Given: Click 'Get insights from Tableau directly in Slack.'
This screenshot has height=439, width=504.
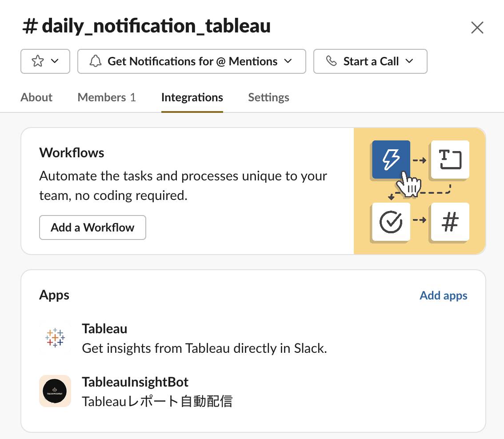Looking at the screenshot, I should click(x=204, y=348).
